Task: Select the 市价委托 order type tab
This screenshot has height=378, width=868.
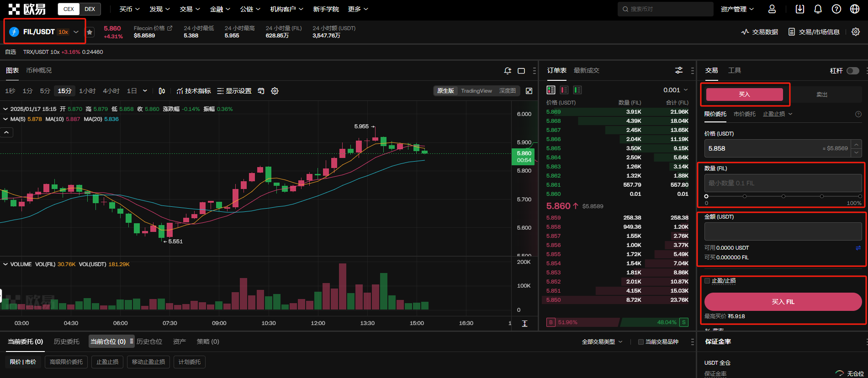Action: [744, 114]
